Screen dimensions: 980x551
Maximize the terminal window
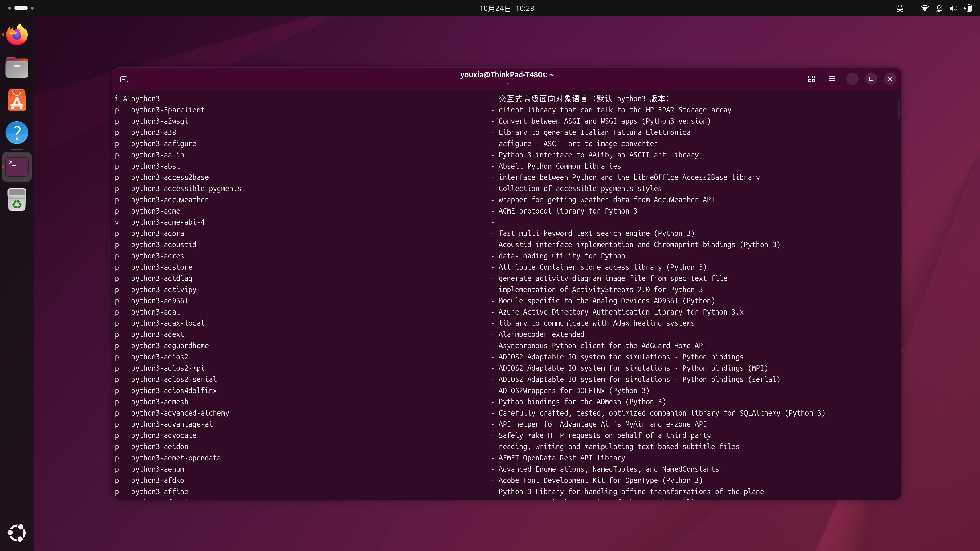pos(871,79)
